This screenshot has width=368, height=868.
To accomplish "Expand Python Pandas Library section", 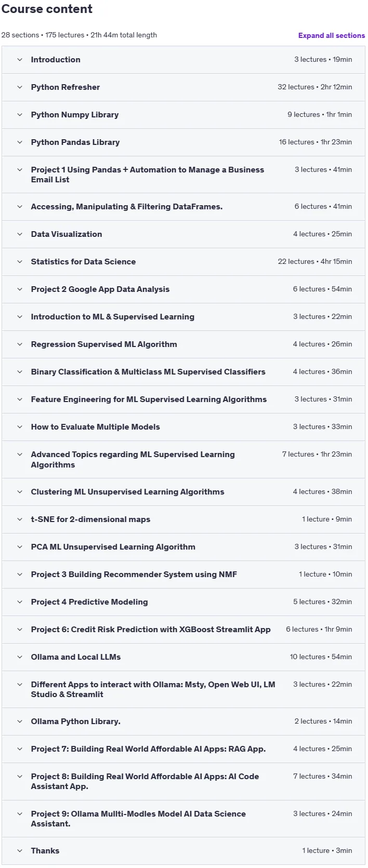I will [x=183, y=142].
